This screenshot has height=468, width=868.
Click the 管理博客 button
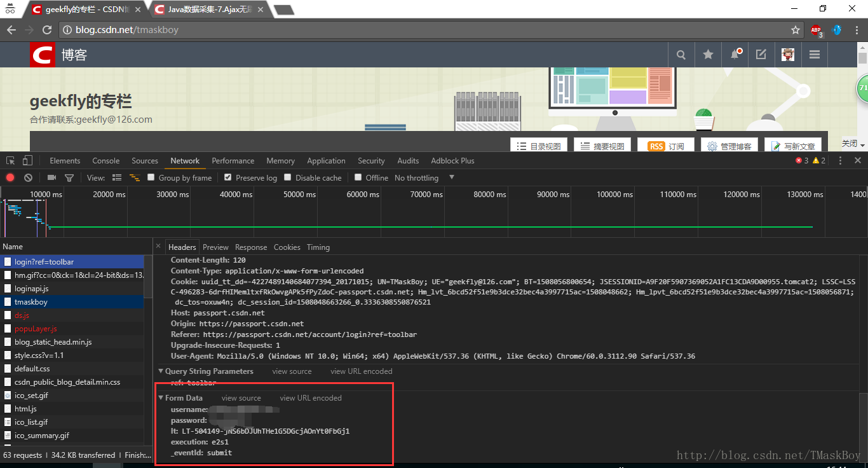[x=729, y=146]
